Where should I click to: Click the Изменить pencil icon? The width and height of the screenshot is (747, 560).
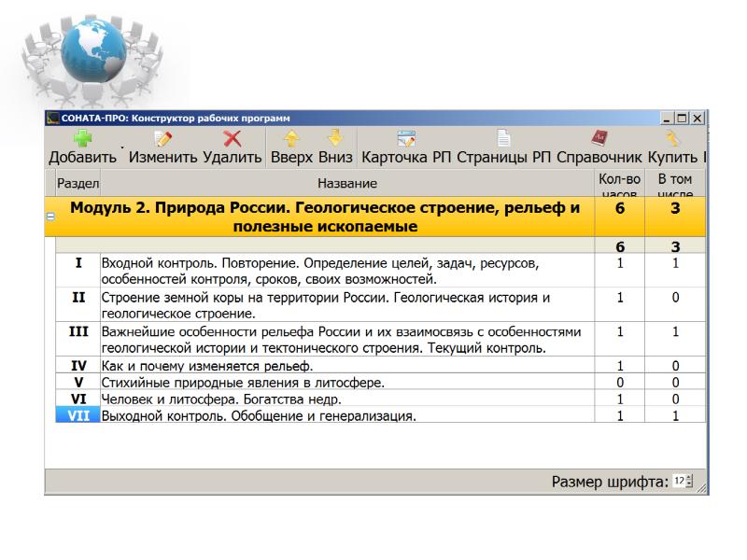point(164,139)
